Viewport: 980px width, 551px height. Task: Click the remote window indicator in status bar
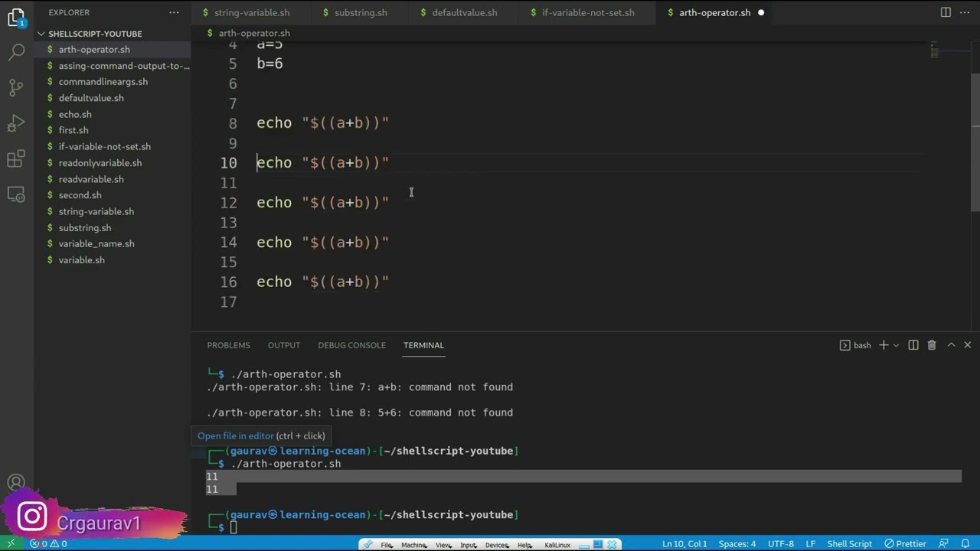tap(11, 543)
